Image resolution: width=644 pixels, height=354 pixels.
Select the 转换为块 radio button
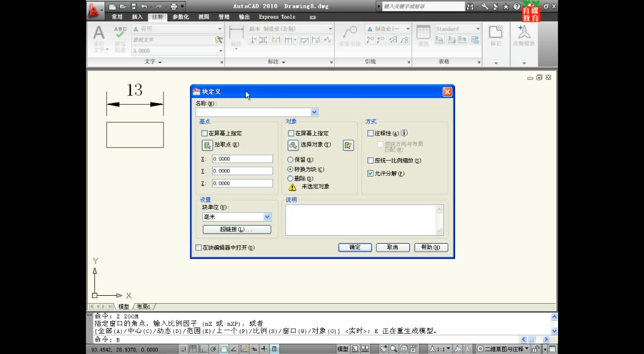pyautogui.click(x=291, y=169)
